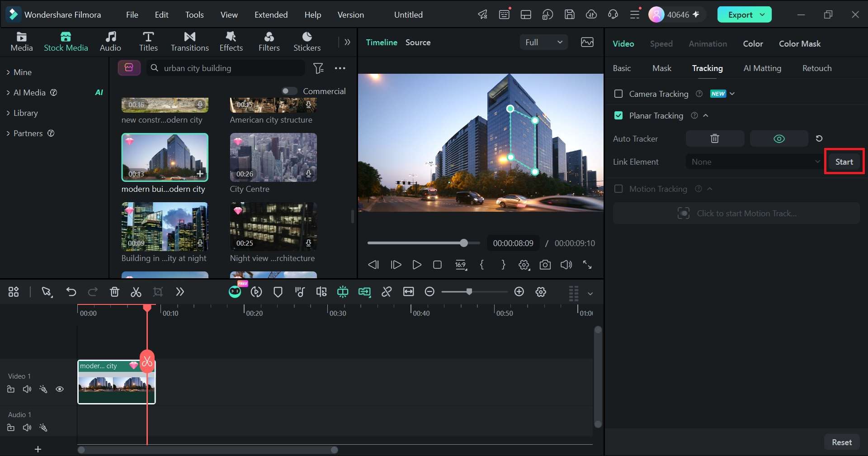Enable Motion Tracking checkbox
Screen dimensions: 868x456
[618, 189]
